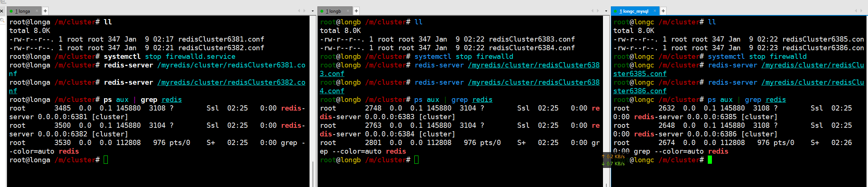Click left tab-scroll arrow in longa pane
This screenshot has height=187, width=868.
point(299,11)
